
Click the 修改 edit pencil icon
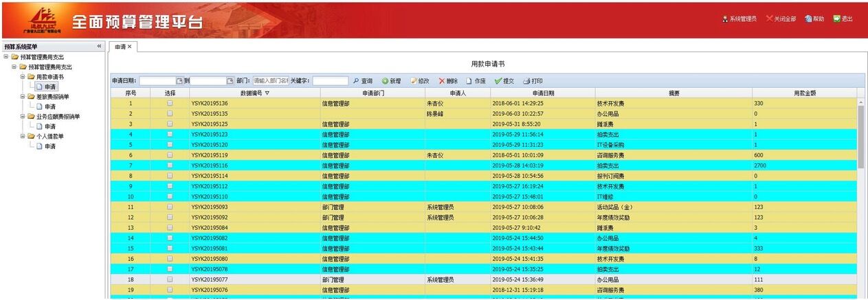point(414,81)
